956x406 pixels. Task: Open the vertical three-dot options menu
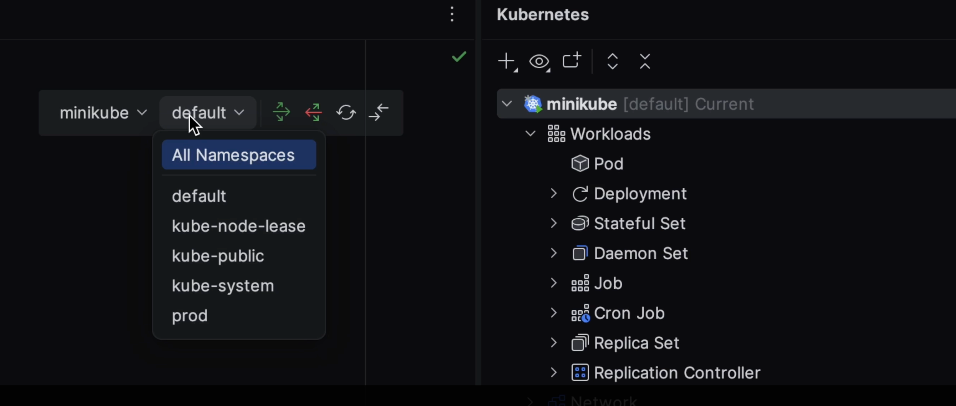(452, 15)
